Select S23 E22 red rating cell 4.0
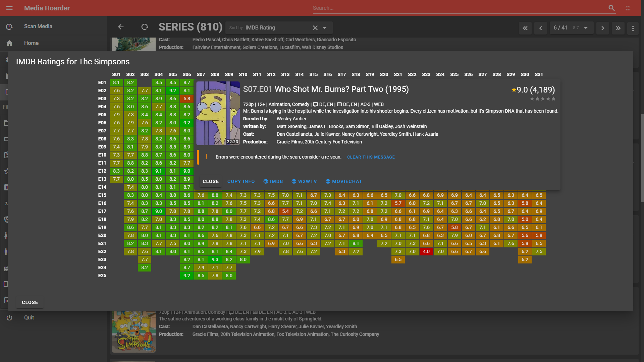This screenshot has height=362, width=644. 426,251
